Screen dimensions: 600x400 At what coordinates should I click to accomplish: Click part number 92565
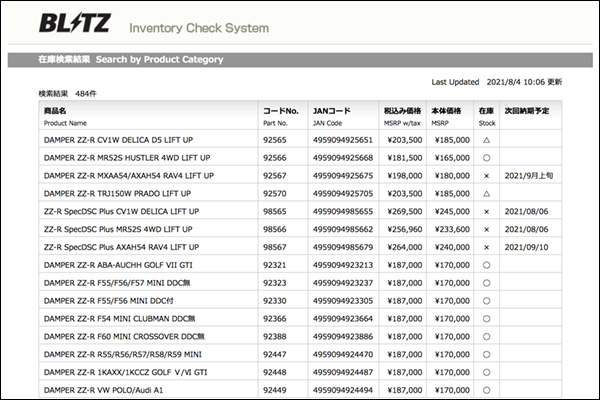pos(275,140)
